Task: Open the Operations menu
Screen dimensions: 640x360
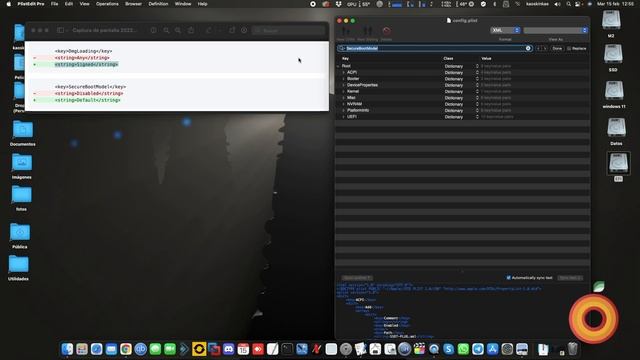Action: [107, 4]
